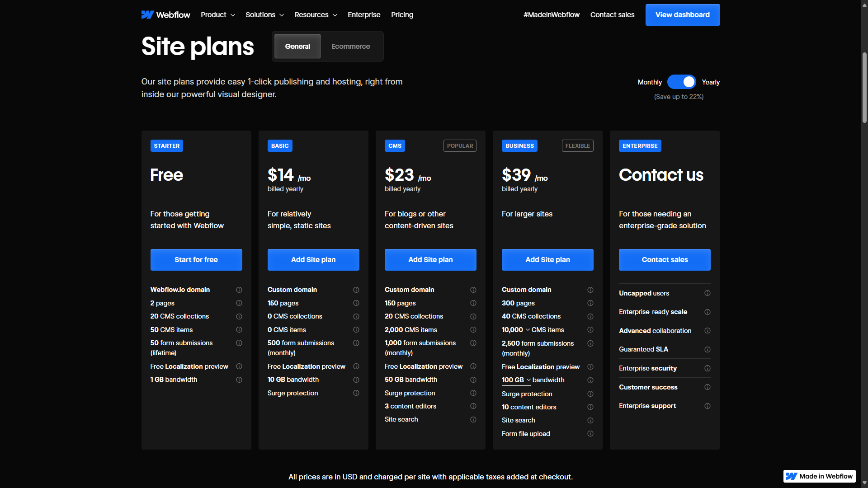Toggle Monthly/Yearly billing switch
868x488 pixels.
click(x=682, y=82)
